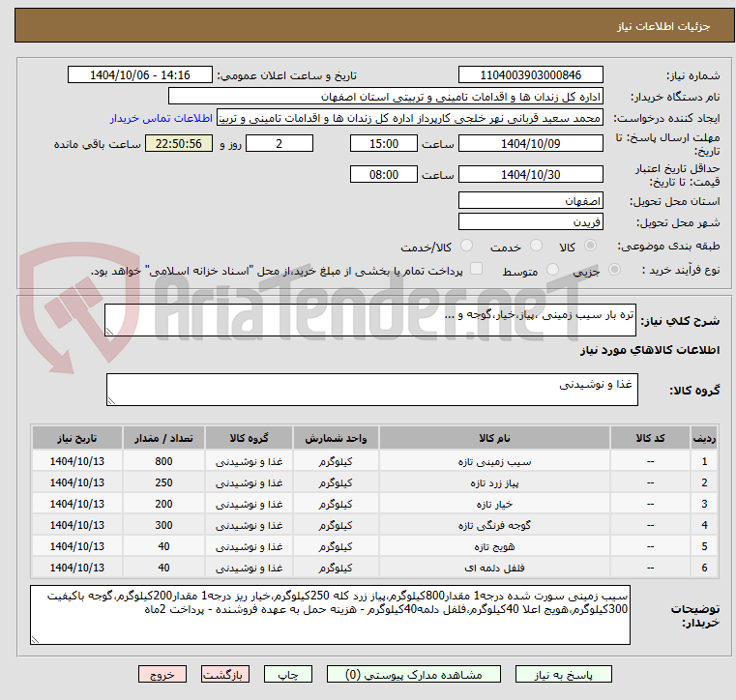Select the جزیی purchase type radio

[614, 270]
